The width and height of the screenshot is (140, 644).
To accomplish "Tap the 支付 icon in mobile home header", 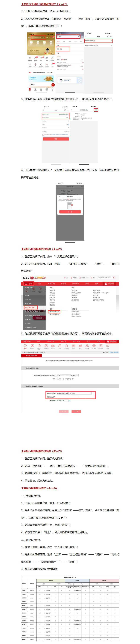I will pos(51,43).
